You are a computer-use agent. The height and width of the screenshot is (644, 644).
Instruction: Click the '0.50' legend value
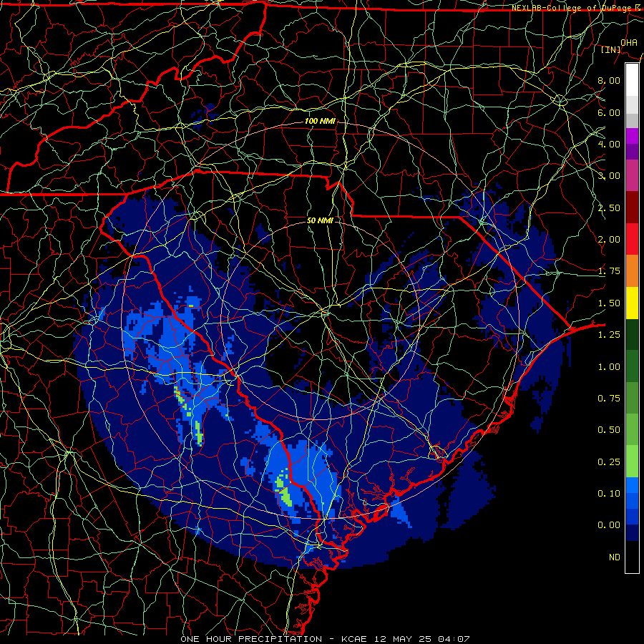609,430
